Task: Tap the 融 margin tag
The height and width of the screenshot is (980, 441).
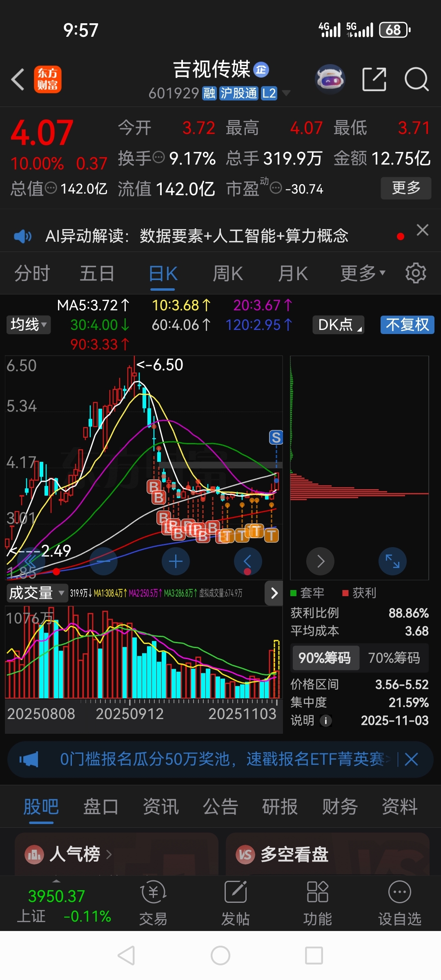Action: [x=209, y=93]
